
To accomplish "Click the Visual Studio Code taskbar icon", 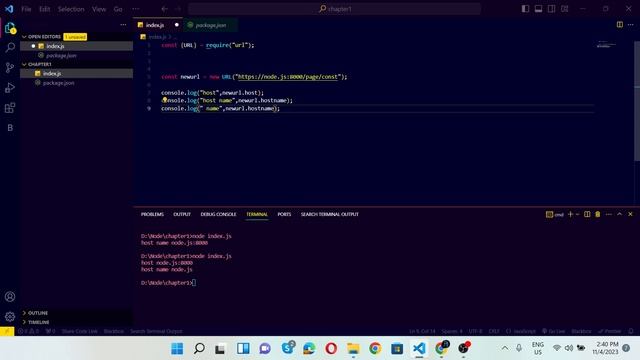I will tap(419, 349).
